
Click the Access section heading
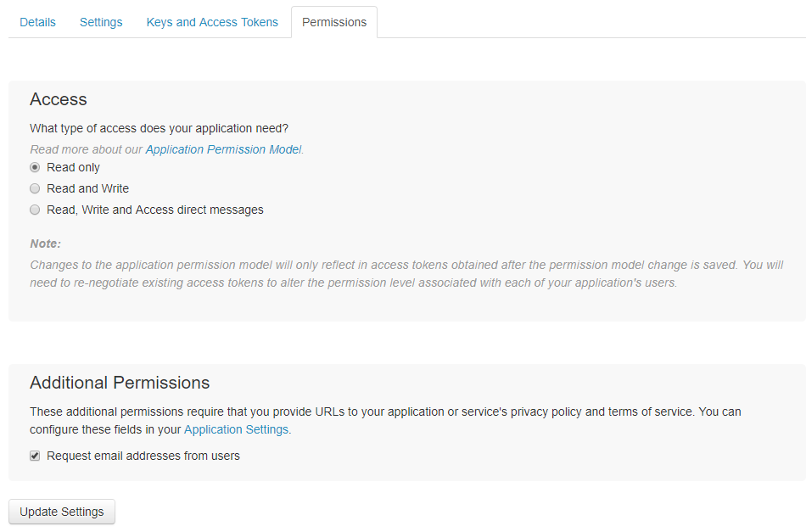pyautogui.click(x=59, y=99)
